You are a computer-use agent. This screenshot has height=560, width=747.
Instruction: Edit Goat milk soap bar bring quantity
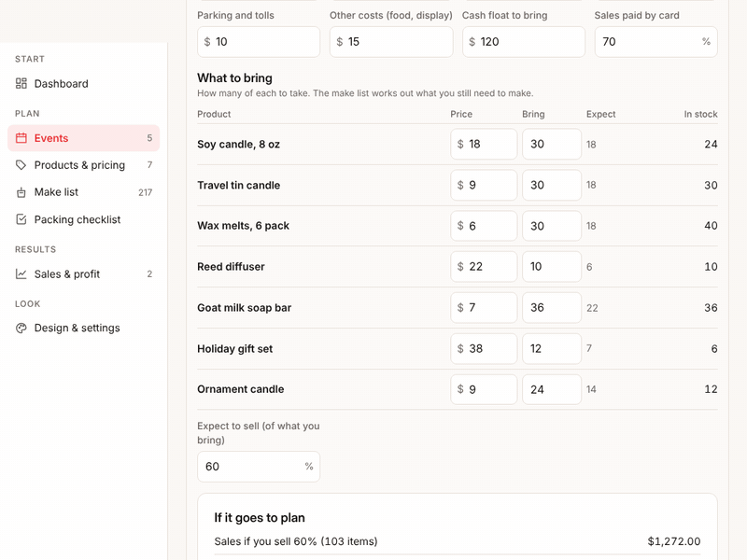click(x=552, y=308)
